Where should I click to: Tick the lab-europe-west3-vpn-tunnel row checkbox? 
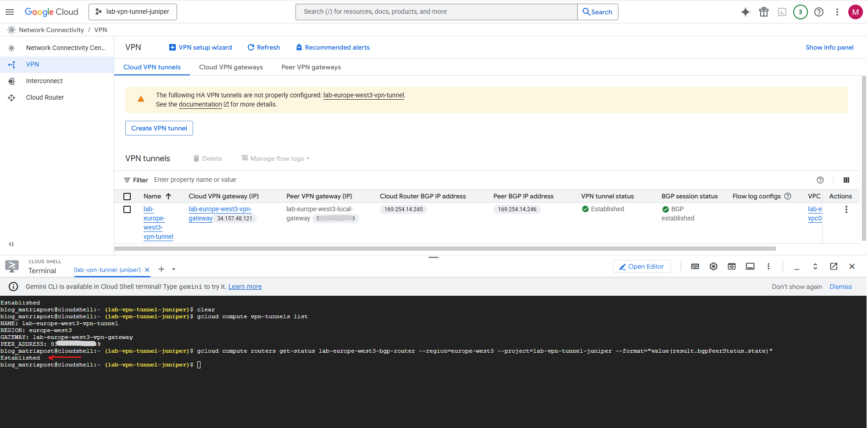(x=127, y=209)
